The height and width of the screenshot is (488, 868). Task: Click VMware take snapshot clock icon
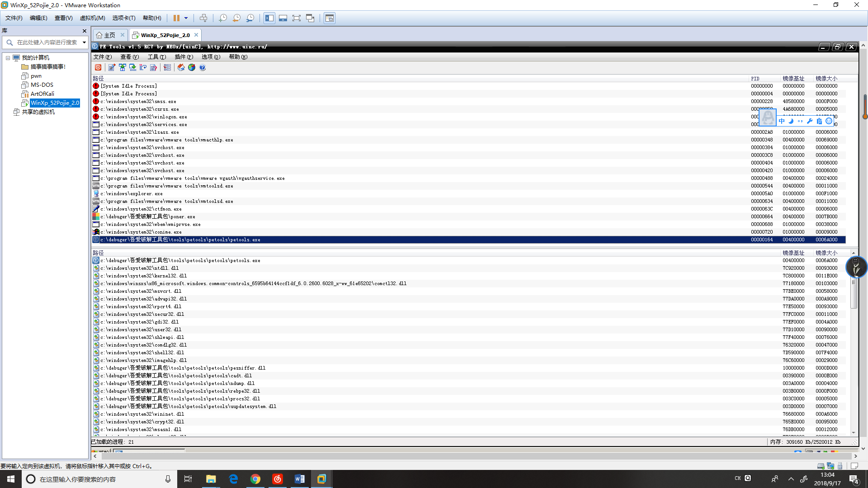pyautogui.click(x=223, y=18)
